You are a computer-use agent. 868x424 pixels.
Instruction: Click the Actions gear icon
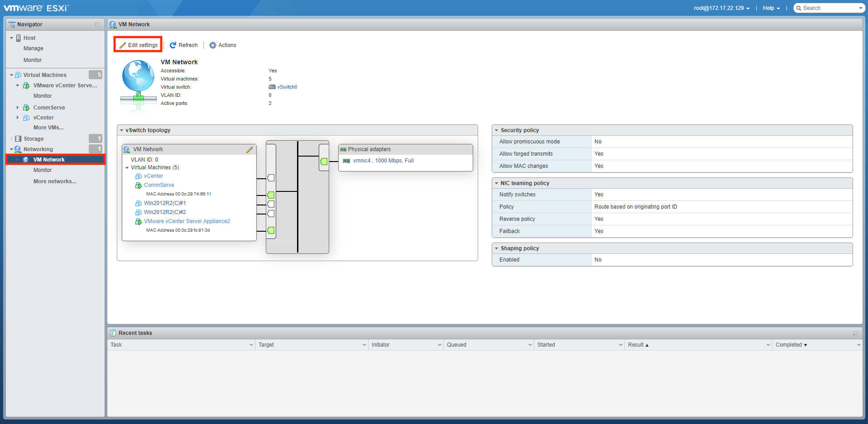tap(212, 45)
